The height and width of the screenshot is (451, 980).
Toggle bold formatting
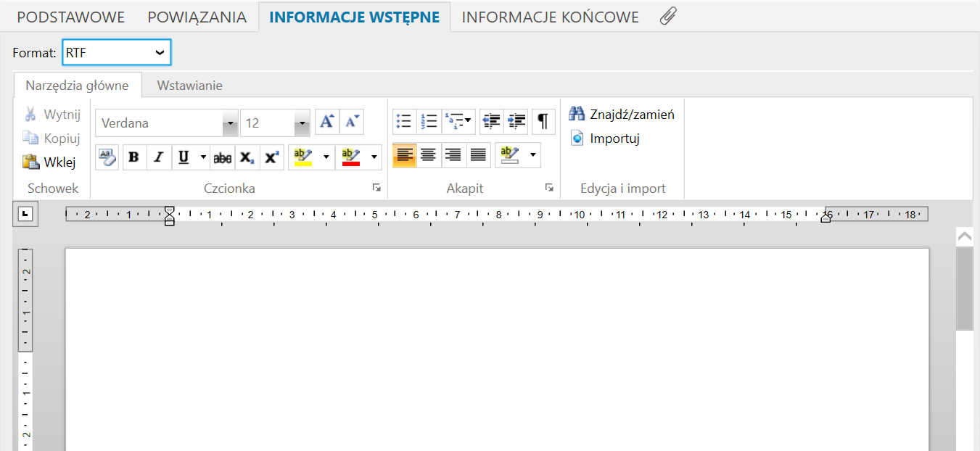point(134,157)
